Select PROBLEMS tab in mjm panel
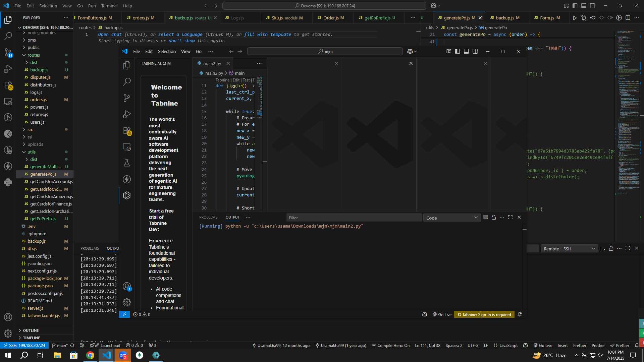This screenshot has height=362, width=644. (x=208, y=217)
